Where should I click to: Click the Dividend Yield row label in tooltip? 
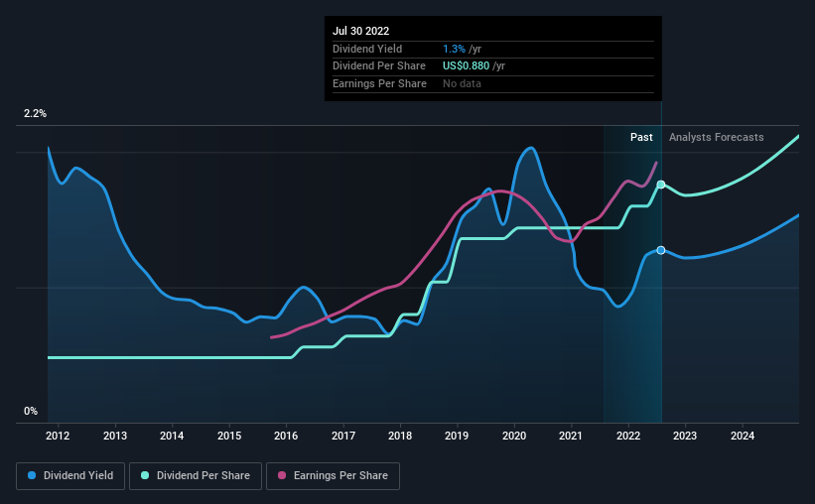pos(367,49)
